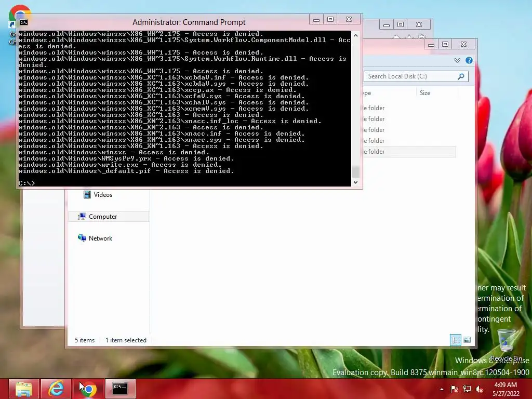The height and width of the screenshot is (399, 532).
Task: Select Computer in the navigation pane
Action: coord(109,217)
